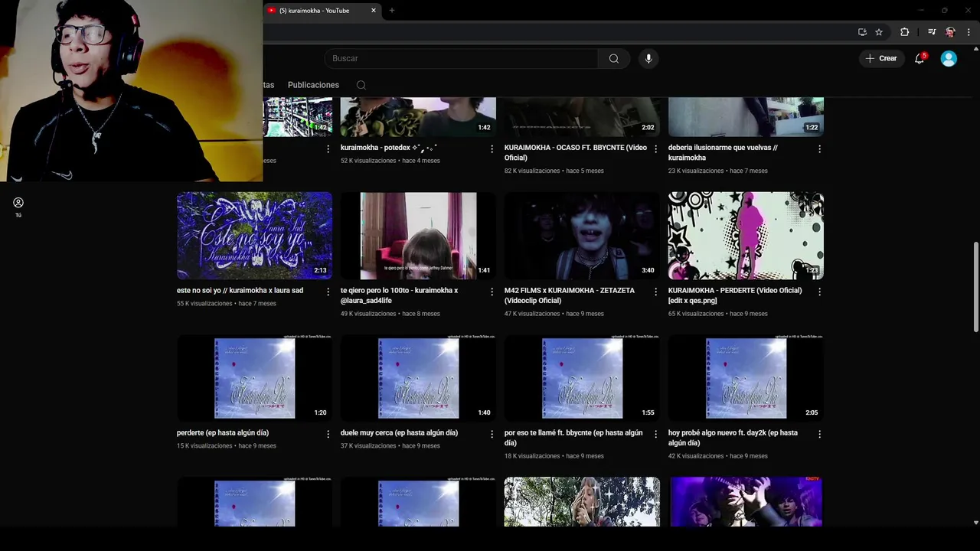Image resolution: width=980 pixels, height=551 pixels.
Task: Select the kuraimokha - YouTube browser tab
Action: click(x=322, y=11)
